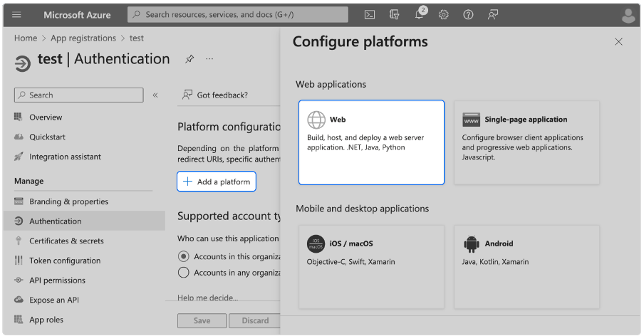Pin the test Authentication blade
Viewport: 644px width, 336px height.
(x=189, y=59)
